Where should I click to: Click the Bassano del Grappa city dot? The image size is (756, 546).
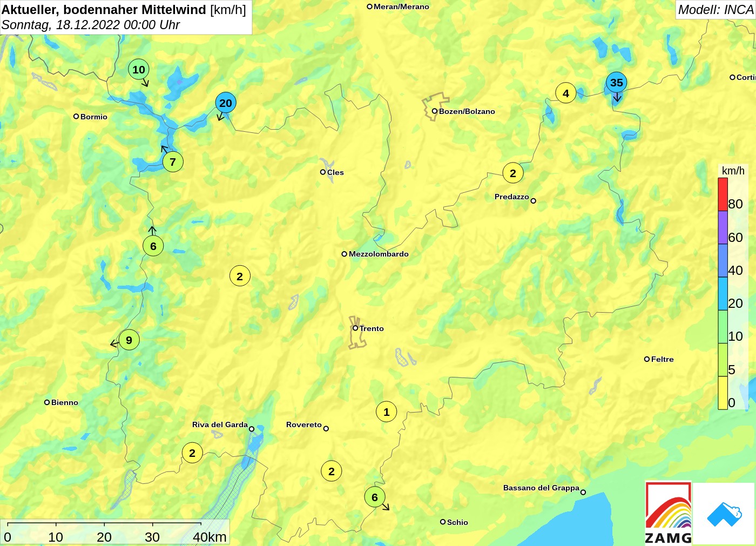pos(583,492)
